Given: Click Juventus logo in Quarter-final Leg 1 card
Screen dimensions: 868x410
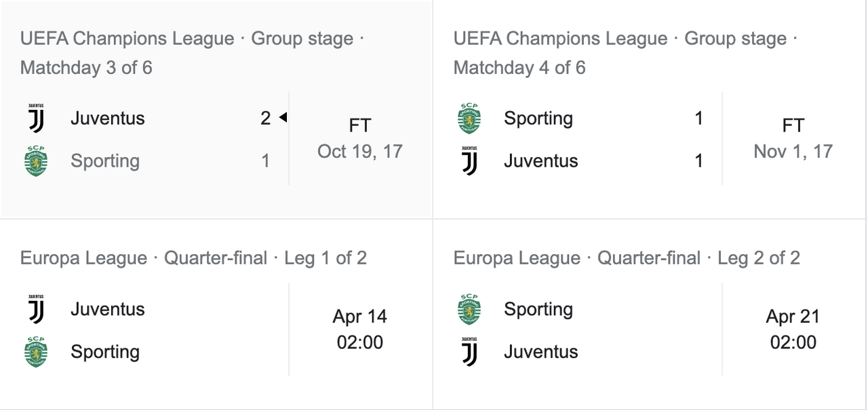Looking at the screenshot, I should pos(36,310).
